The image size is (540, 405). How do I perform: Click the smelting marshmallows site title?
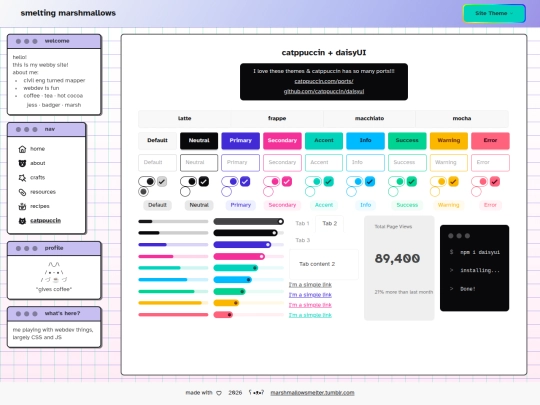tap(68, 13)
